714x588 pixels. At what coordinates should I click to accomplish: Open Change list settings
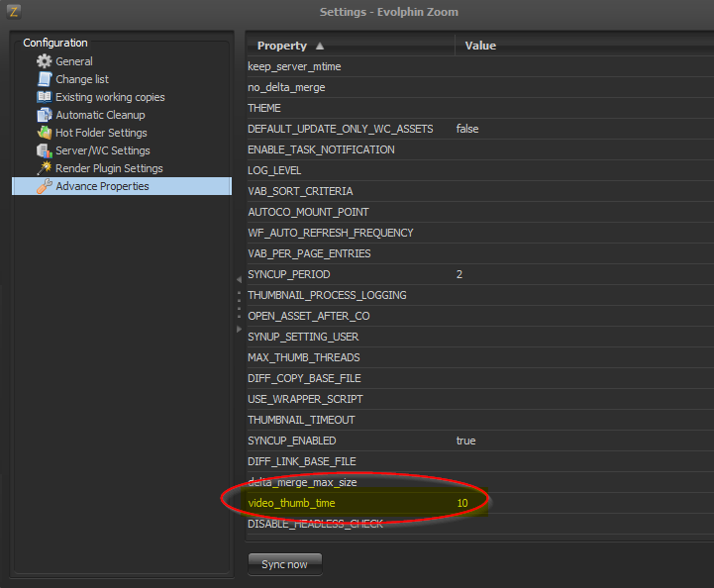point(82,79)
